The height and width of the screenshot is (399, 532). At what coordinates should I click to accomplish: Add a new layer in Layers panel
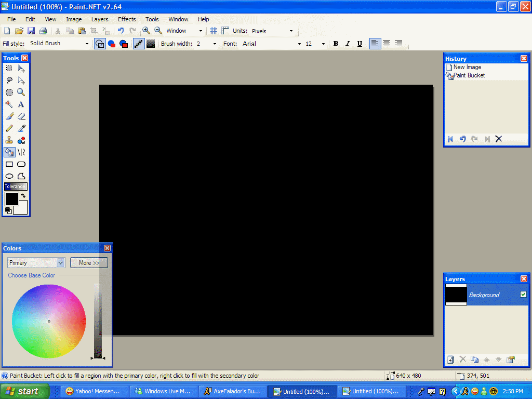(450, 360)
